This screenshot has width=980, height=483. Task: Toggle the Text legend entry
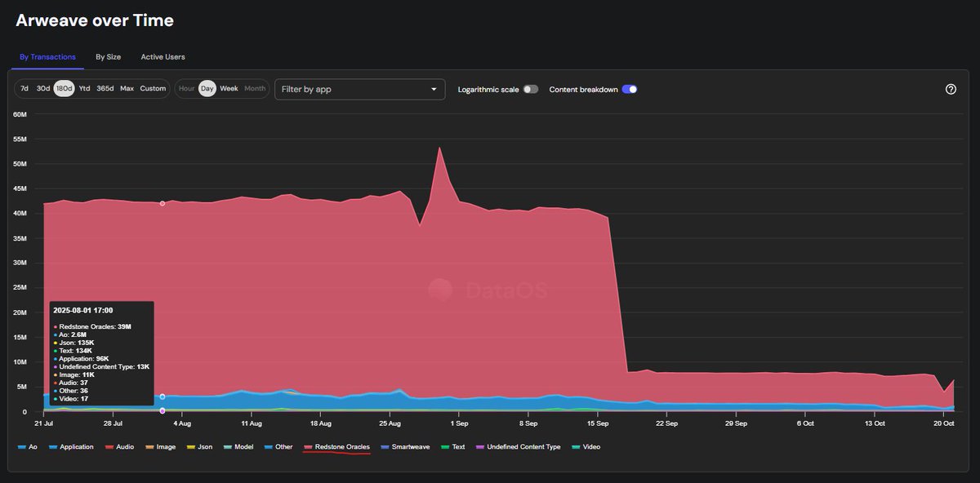453,447
